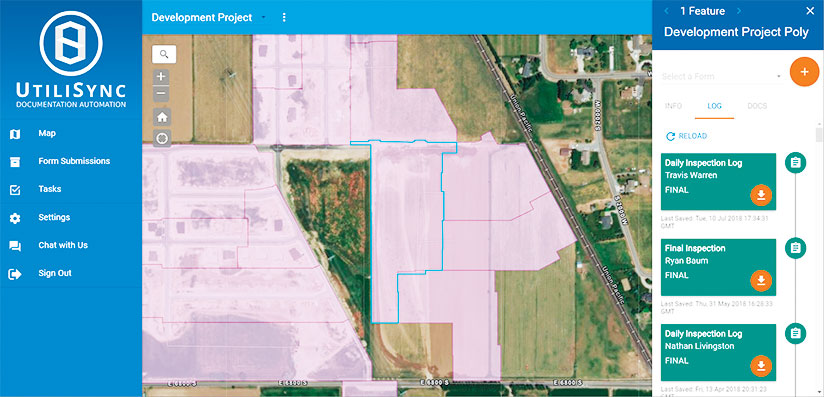
Task: Open the map search magnifier tool
Action: (164, 54)
